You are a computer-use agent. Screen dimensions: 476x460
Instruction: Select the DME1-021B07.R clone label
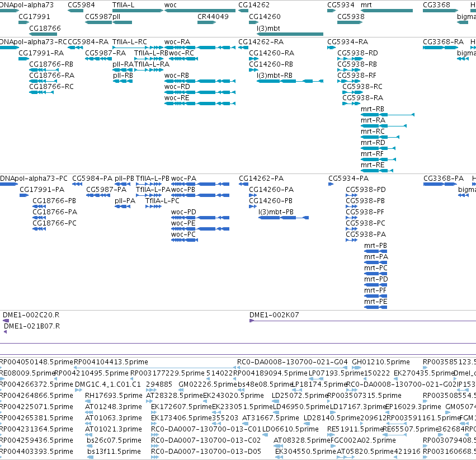click(x=32, y=326)
